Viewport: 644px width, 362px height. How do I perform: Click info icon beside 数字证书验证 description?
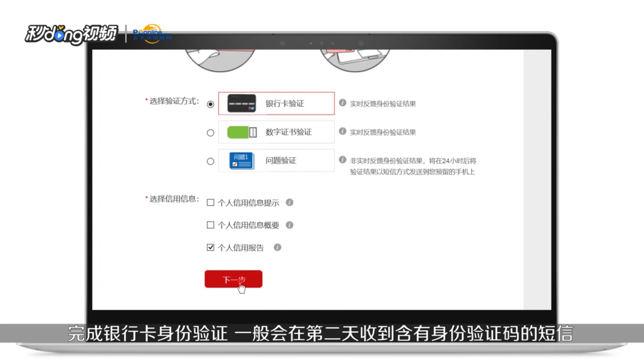pos(342,131)
